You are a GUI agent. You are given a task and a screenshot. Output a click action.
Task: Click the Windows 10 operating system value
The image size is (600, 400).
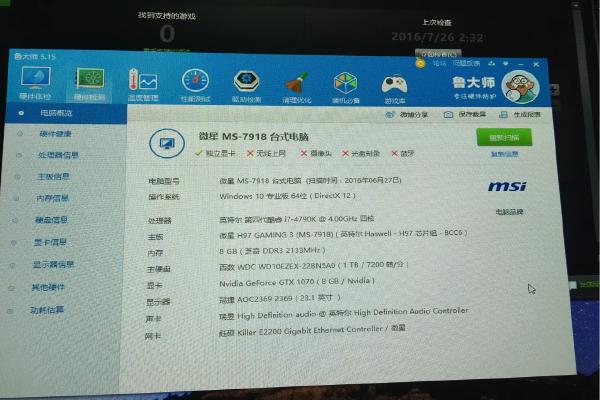tap(287, 196)
